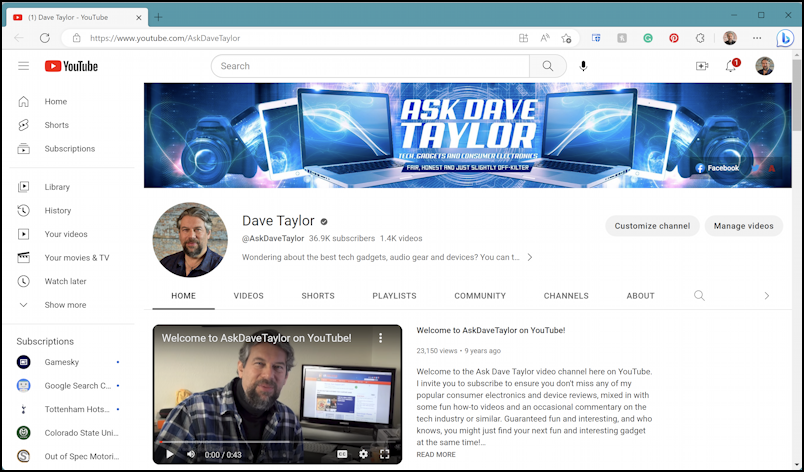Screen dimensions: 804x472
Task: Open the read aloud icon in the address bar
Action: click(545, 38)
